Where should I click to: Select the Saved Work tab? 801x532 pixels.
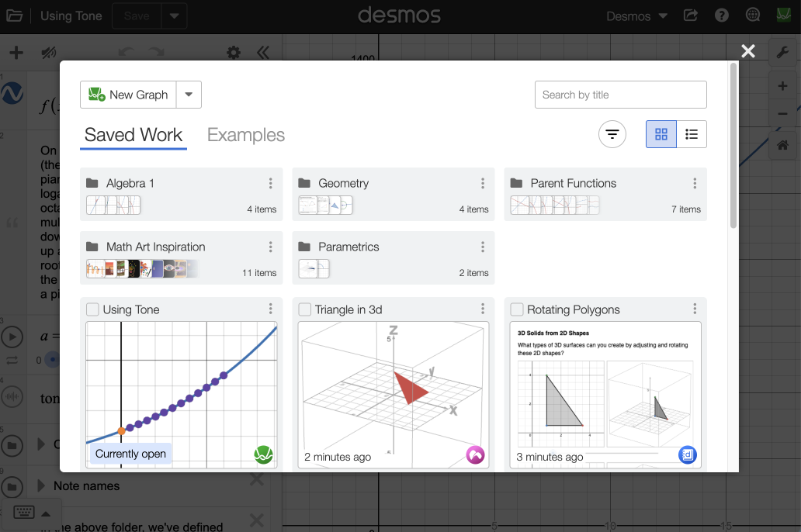pyautogui.click(x=133, y=135)
